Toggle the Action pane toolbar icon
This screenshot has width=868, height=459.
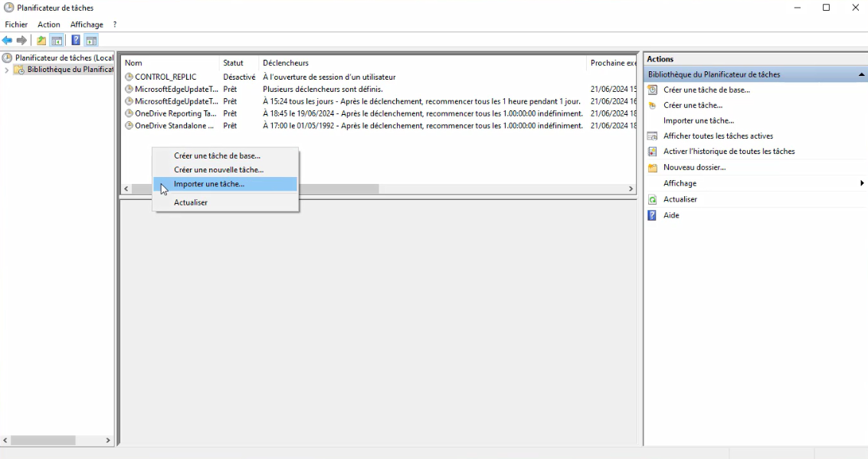[x=91, y=41]
